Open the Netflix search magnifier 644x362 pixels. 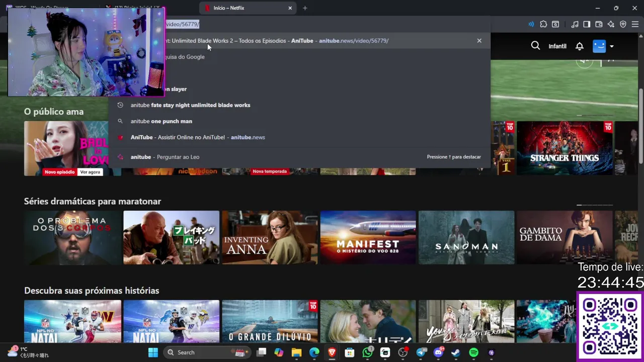point(535,46)
